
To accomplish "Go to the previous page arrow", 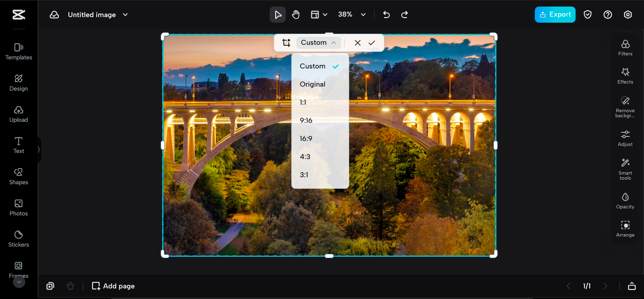I will pyautogui.click(x=569, y=286).
